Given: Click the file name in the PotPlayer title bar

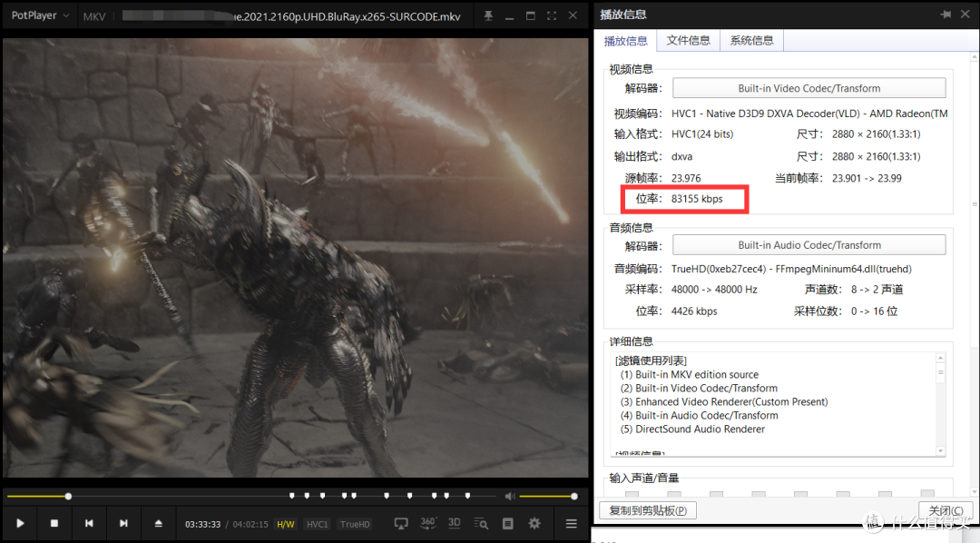Looking at the screenshot, I should (x=292, y=16).
